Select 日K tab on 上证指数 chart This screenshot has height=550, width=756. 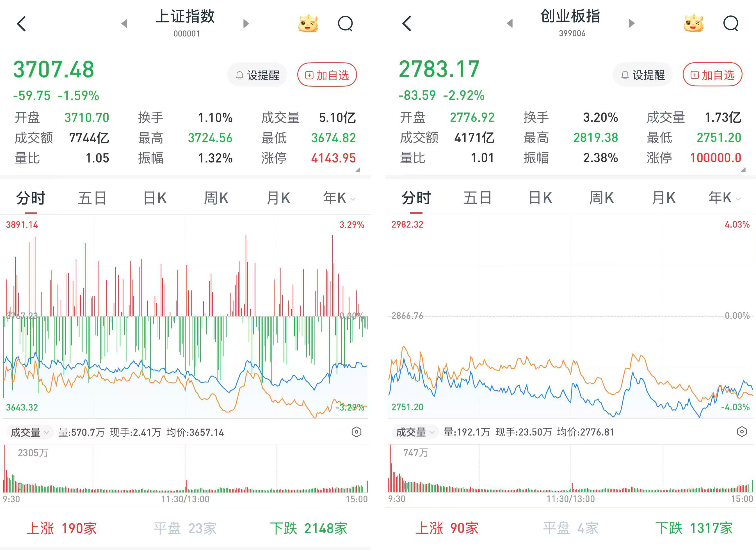(155, 198)
